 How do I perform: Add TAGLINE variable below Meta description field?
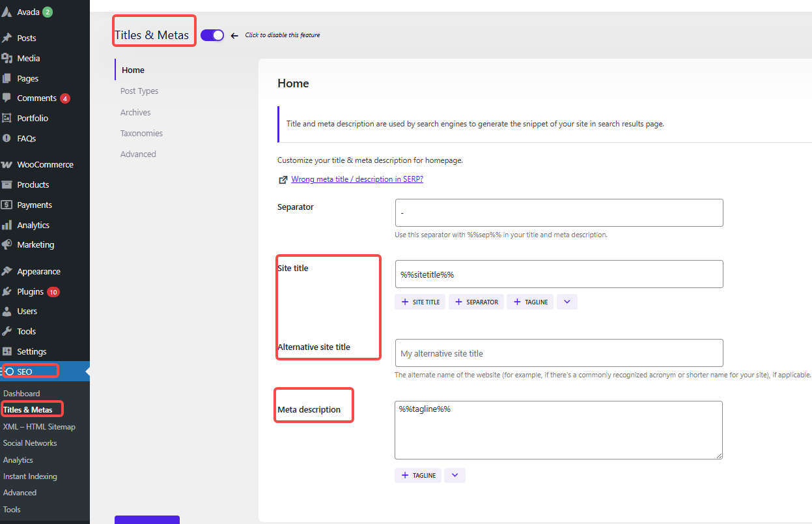click(418, 475)
